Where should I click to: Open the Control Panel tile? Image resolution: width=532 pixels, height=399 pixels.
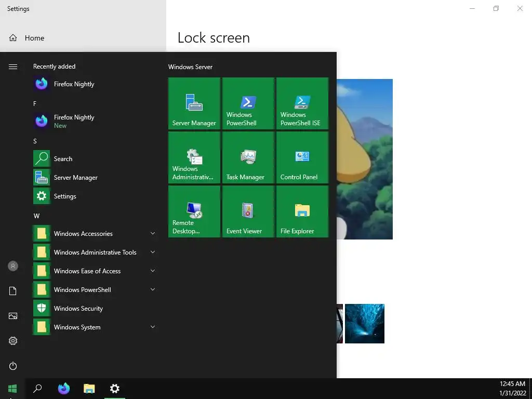pyautogui.click(x=302, y=157)
